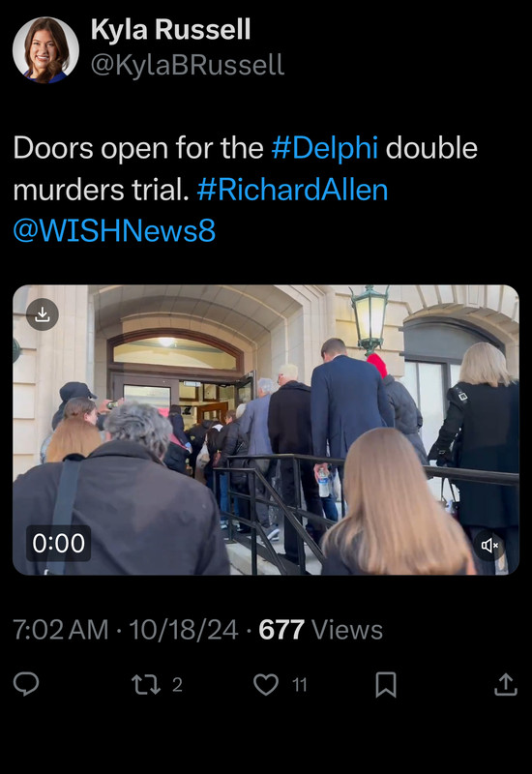This screenshot has width=532, height=774.
Task: Open Kyla Russell's profile picture
Action: [x=45, y=50]
